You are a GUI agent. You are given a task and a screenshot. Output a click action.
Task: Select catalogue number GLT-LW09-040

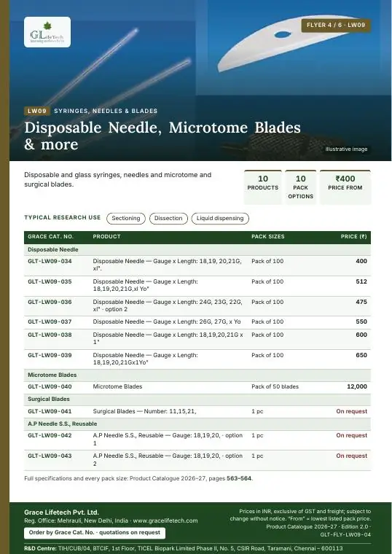(50, 387)
